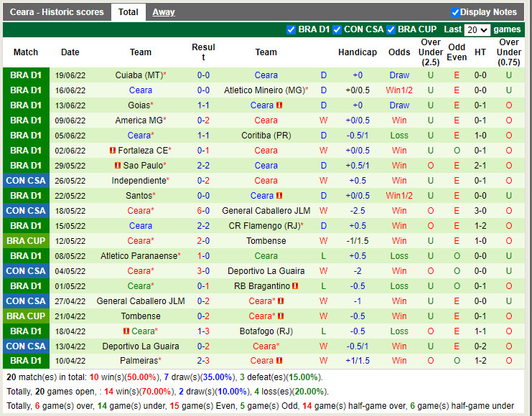Click the 10 win(s)(50.00%) summary text

pos(124,377)
